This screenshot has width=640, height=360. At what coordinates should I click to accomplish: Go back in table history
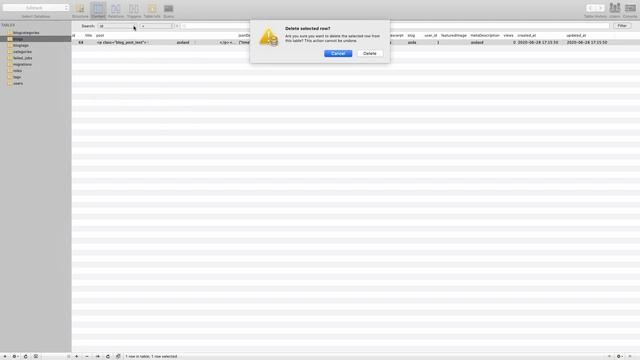click(x=591, y=8)
